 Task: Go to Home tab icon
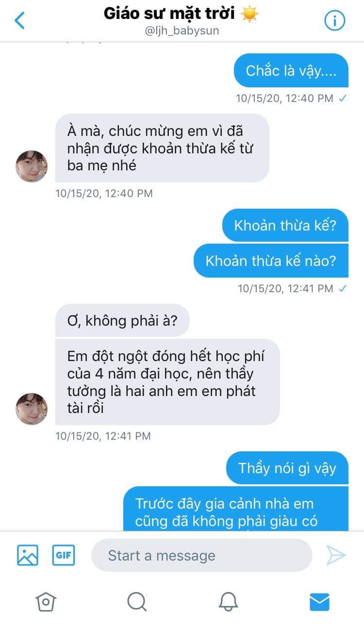tap(46, 602)
